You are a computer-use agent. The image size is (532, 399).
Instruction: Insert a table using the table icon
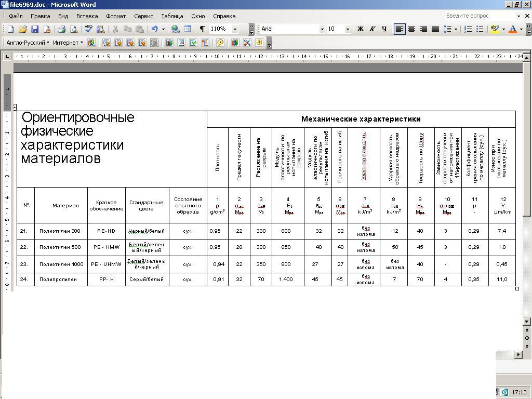click(188, 29)
